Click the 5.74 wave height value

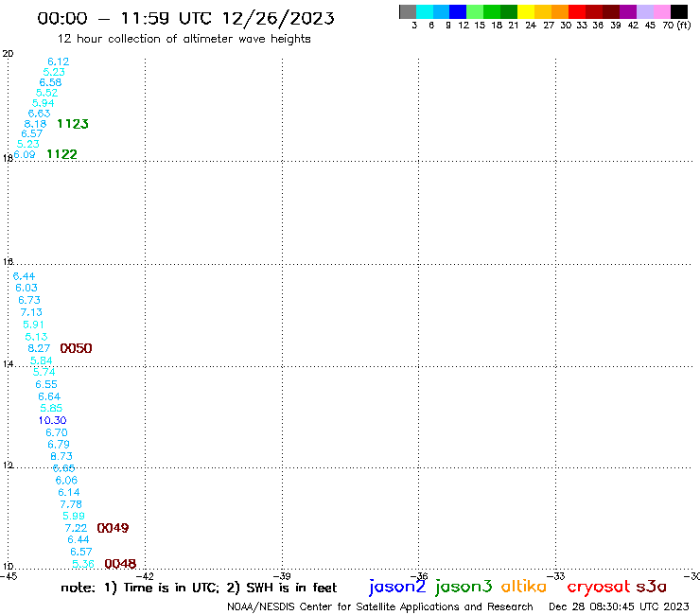click(44, 372)
